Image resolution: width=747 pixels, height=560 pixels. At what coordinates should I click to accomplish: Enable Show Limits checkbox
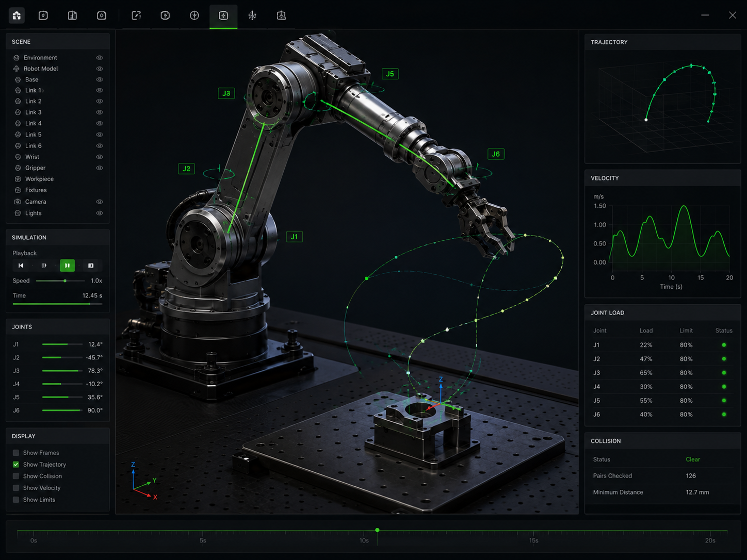[16, 500]
